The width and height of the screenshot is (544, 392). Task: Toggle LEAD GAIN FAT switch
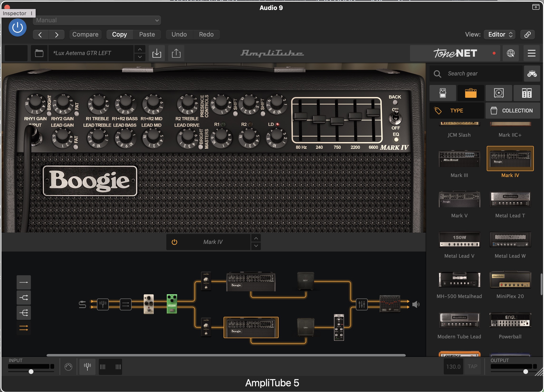tap(76, 147)
